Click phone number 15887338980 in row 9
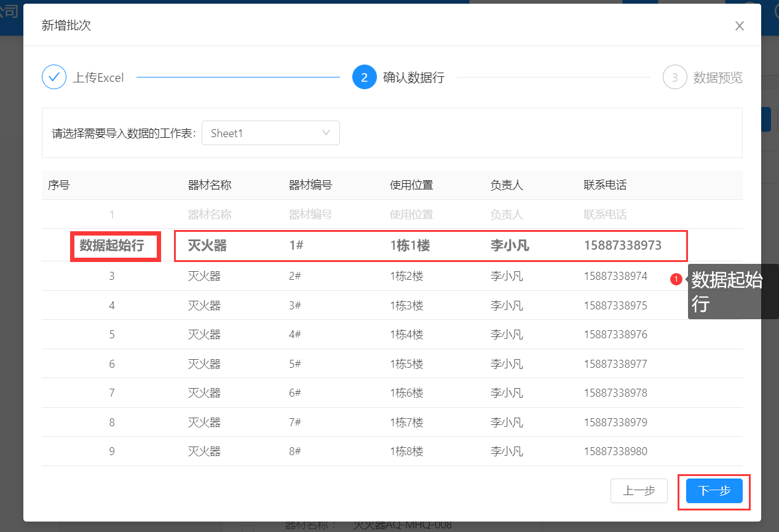This screenshot has height=532, width=779. click(615, 451)
